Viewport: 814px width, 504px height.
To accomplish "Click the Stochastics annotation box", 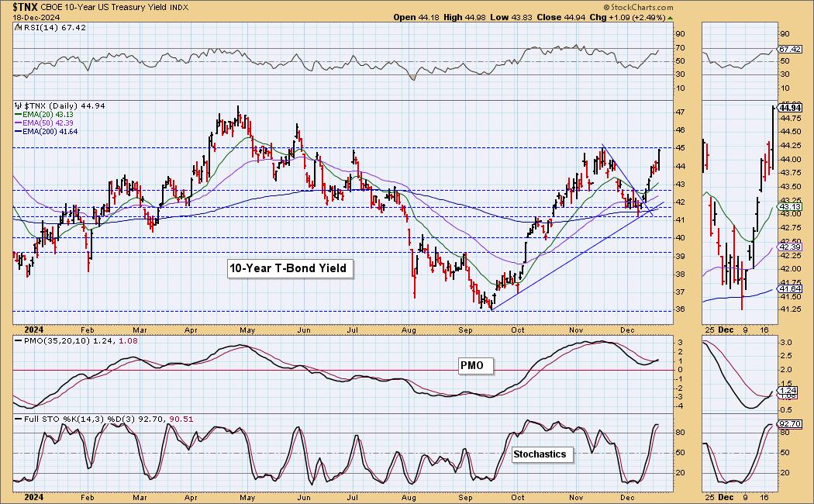I will pos(542,454).
